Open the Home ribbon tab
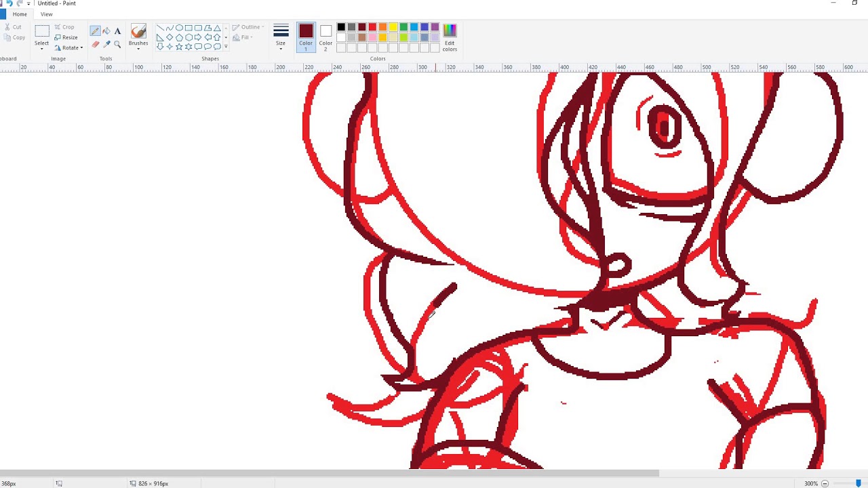Image resolution: width=868 pixels, height=488 pixels. pyautogui.click(x=20, y=14)
